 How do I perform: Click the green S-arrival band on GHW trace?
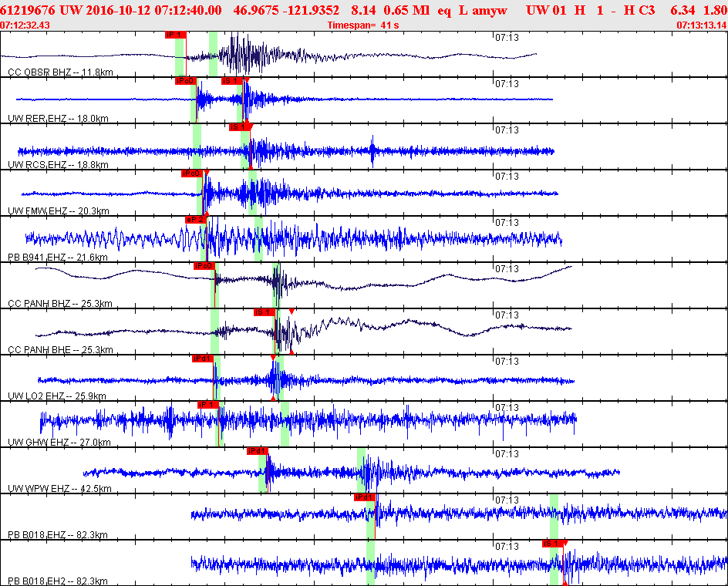(x=285, y=424)
